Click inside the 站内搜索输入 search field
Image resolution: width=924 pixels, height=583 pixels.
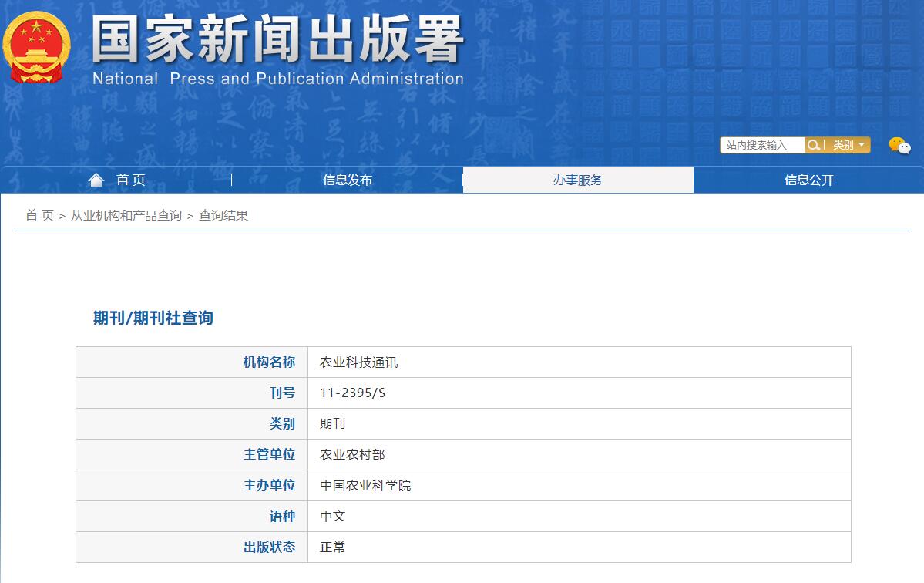(x=763, y=144)
